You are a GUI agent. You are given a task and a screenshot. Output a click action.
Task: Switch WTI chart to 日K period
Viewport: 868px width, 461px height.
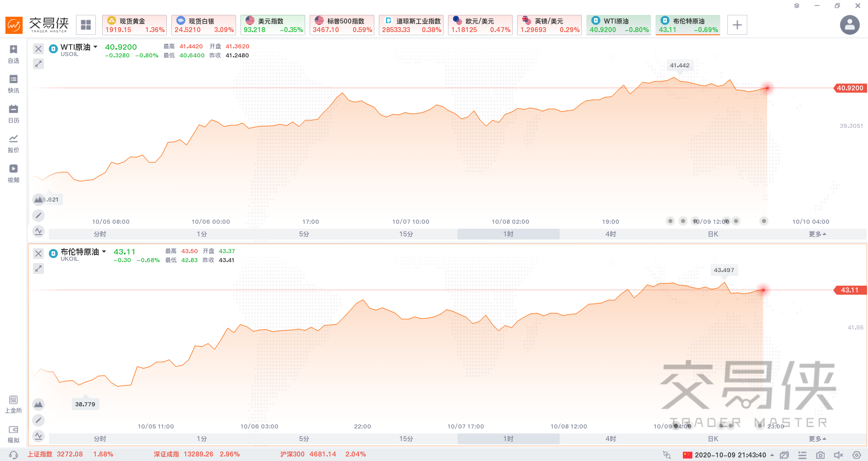click(713, 234)
